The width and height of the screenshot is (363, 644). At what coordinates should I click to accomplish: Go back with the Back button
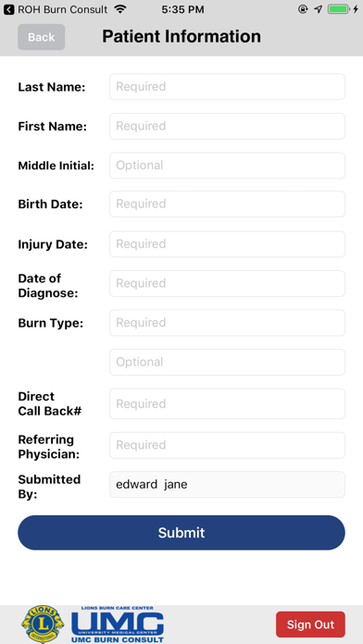pos(41,37)
